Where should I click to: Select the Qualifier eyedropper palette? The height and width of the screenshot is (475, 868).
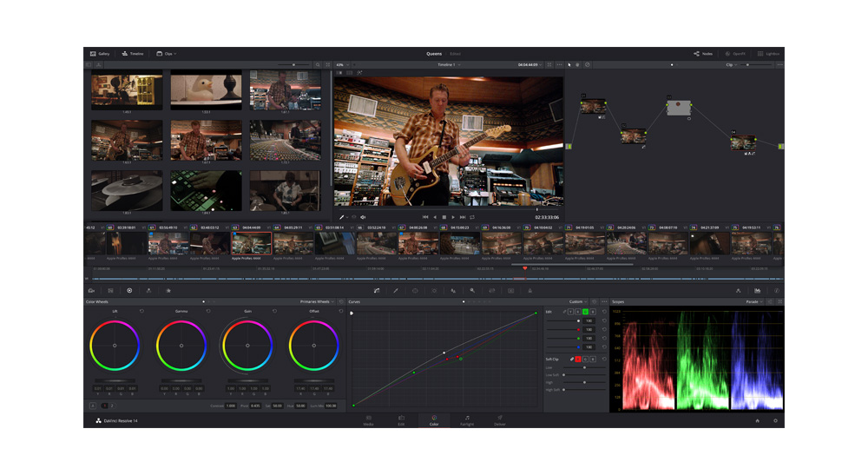396,290
